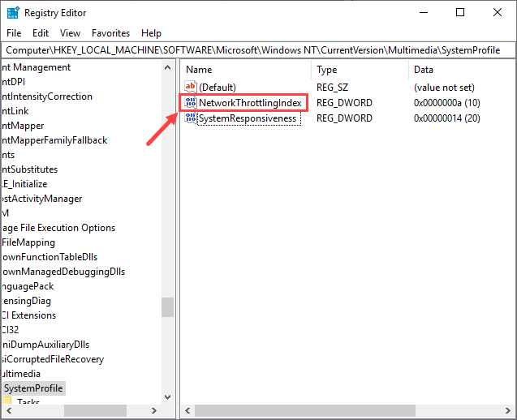
Task: Select the SystemResponsiveness value
Action: pos(248,118)
